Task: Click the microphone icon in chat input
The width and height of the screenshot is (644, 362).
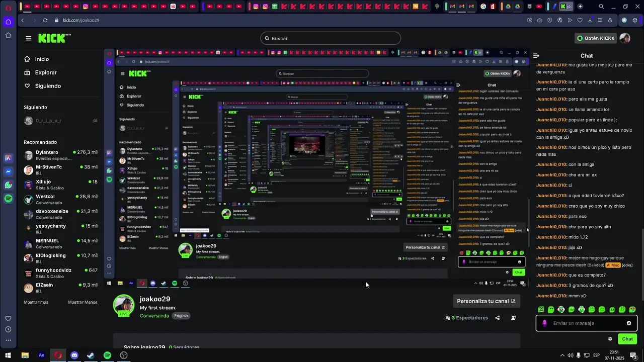Action: pyautogui.click(x=544, y=323)
